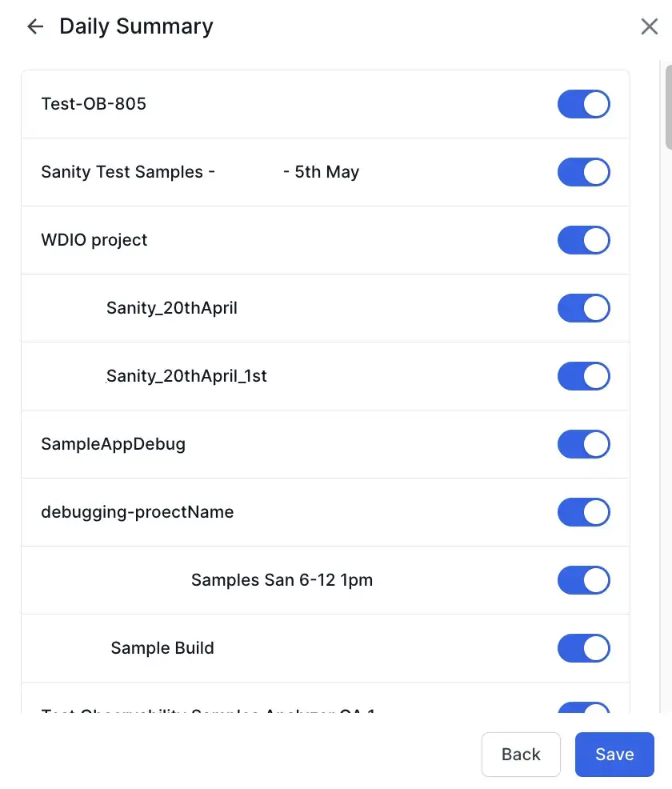Turn off the Sanity_20thApril toggle
This screenshot has height=789, width=672.
[583, 308]
